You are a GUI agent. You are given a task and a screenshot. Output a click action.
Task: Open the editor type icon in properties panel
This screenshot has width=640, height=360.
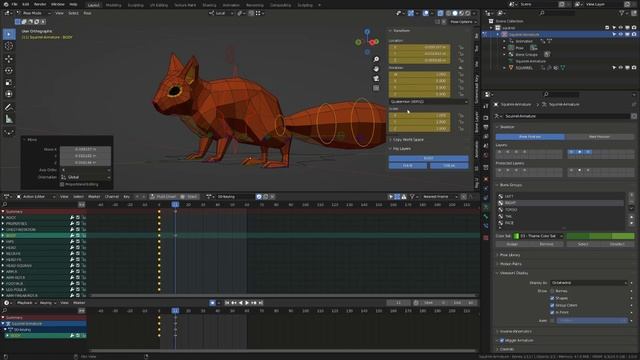[488, 94]
